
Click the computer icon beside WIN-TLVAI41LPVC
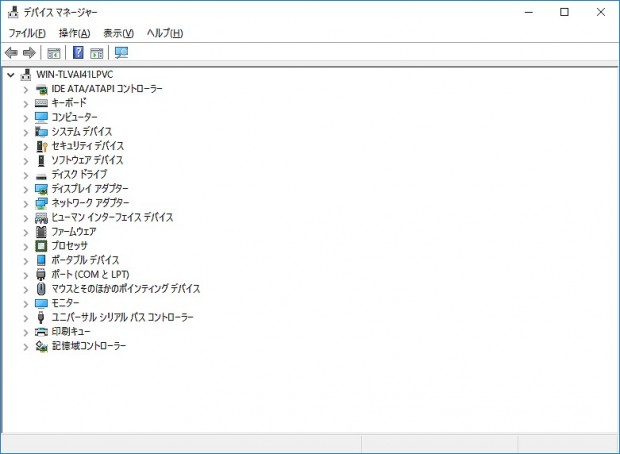(26, 74)
